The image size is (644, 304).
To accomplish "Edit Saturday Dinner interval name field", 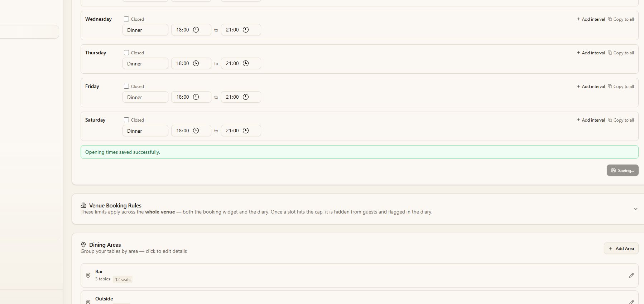I will coord(145,131).
